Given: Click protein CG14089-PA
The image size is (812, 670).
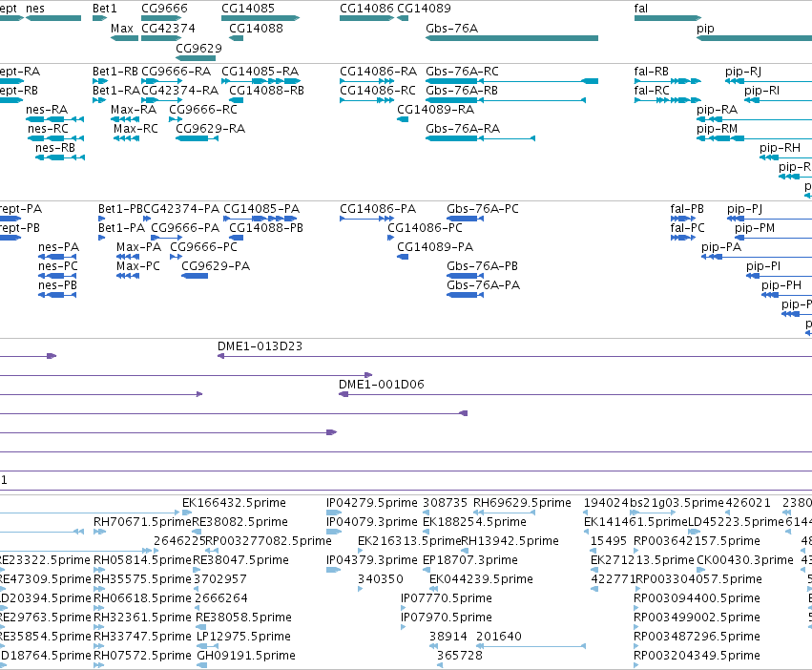Looking at the screenshot, I should (435, 247).
